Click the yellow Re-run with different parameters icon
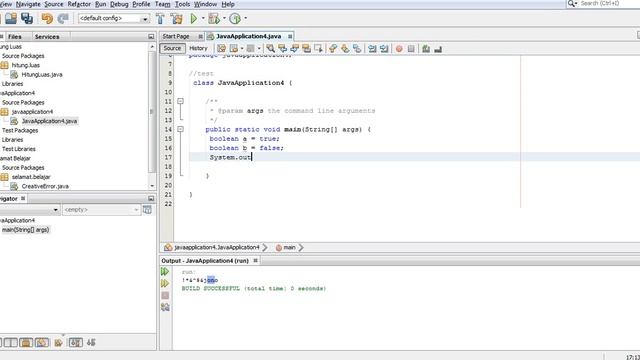Viewport: 640px width, 360px height. (x=165, y=283)
